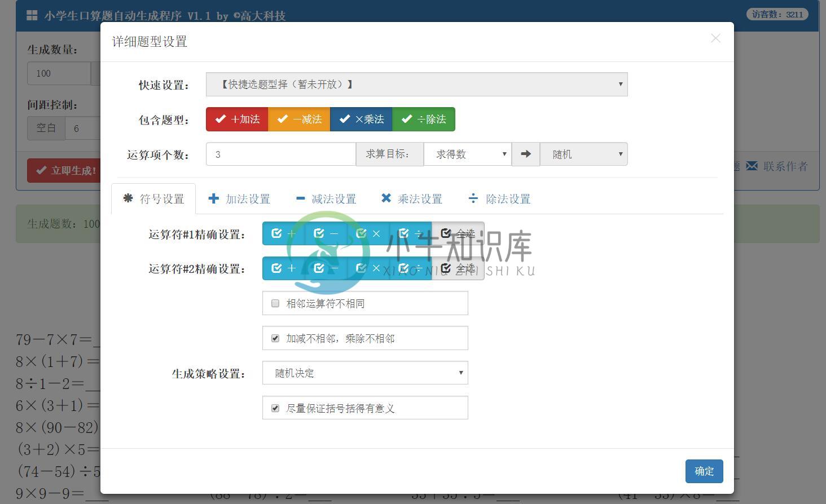Toggle divide sign for operator #2
Image resolution: width=826 pixels, height=504 pixels.
tap(410, 268)
